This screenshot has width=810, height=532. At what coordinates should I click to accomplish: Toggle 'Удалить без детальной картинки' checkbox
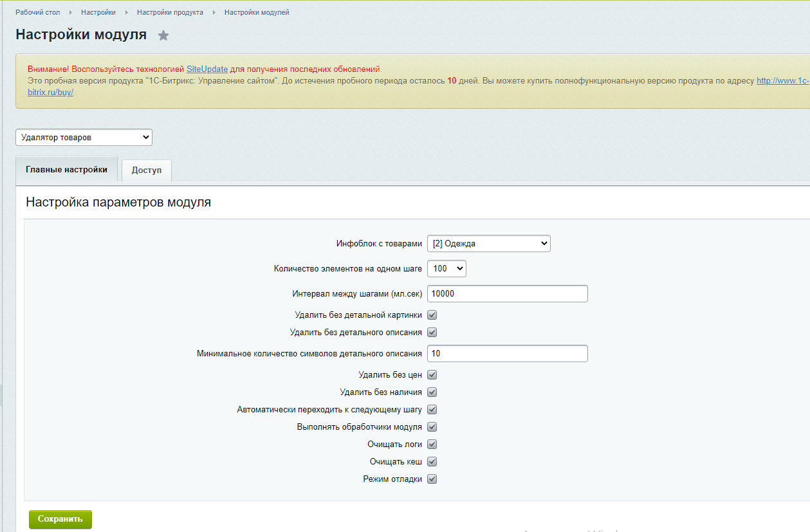click(432, 315)
